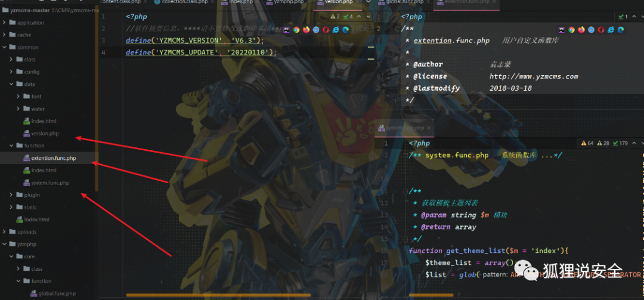This screenshot has height=300, width=644.
Task: Expand the water folder
Action: (x=18, y=109)
